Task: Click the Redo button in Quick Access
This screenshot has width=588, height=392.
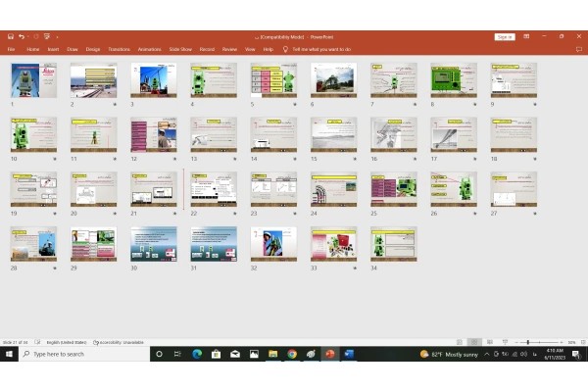Action: tap(36, 36)
